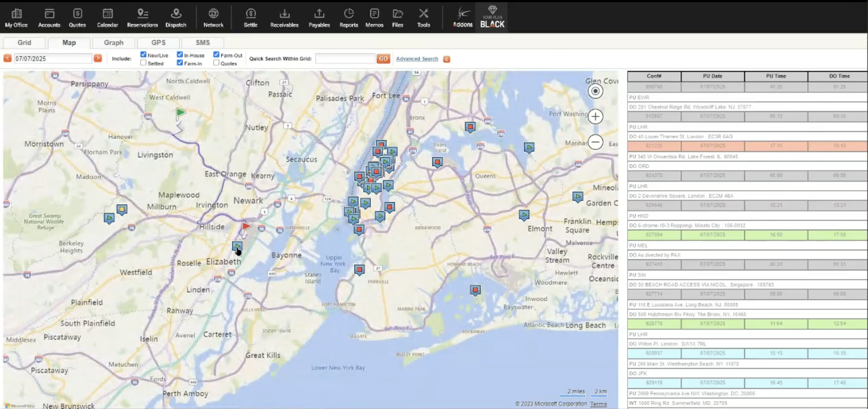Image resolution: width=868 pixels, height=409 pixels.
Task: Open the Settle module
Action: [x=250, y=17]
